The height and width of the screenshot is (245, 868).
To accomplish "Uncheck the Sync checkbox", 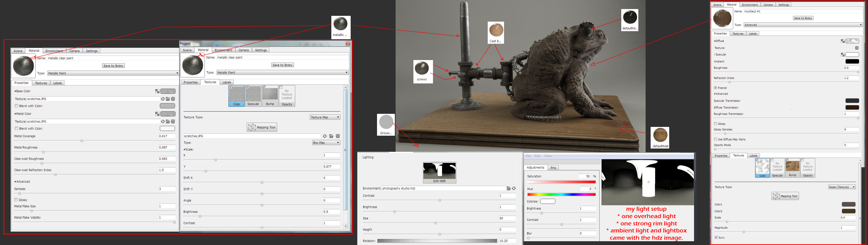I will tap(716, 237).
